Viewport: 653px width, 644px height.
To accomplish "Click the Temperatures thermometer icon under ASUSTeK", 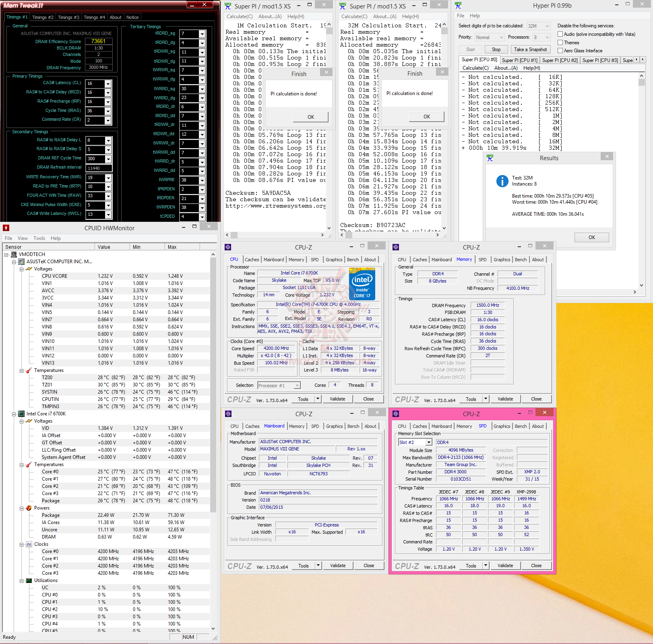I will [x=29, y=370].
